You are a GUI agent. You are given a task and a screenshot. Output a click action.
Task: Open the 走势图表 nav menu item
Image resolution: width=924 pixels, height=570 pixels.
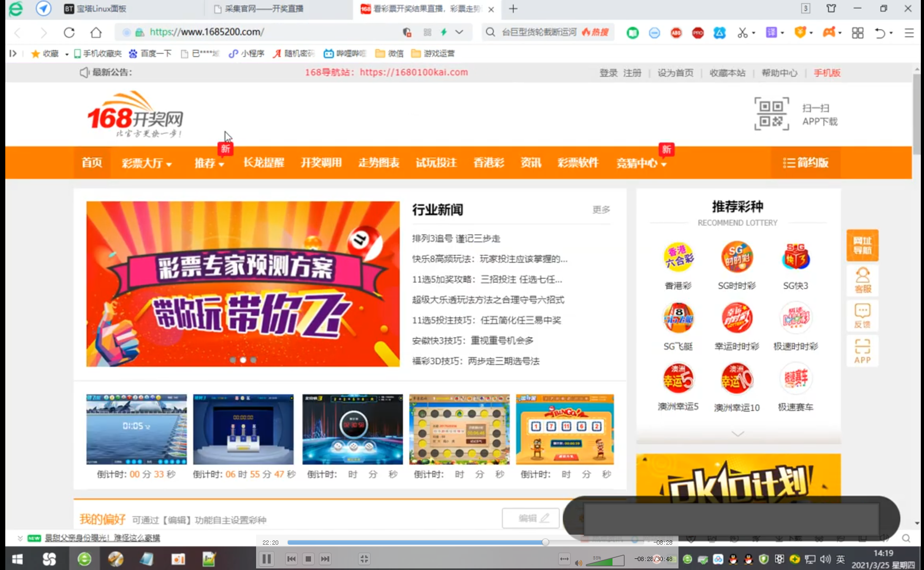(x=379, y=163)
